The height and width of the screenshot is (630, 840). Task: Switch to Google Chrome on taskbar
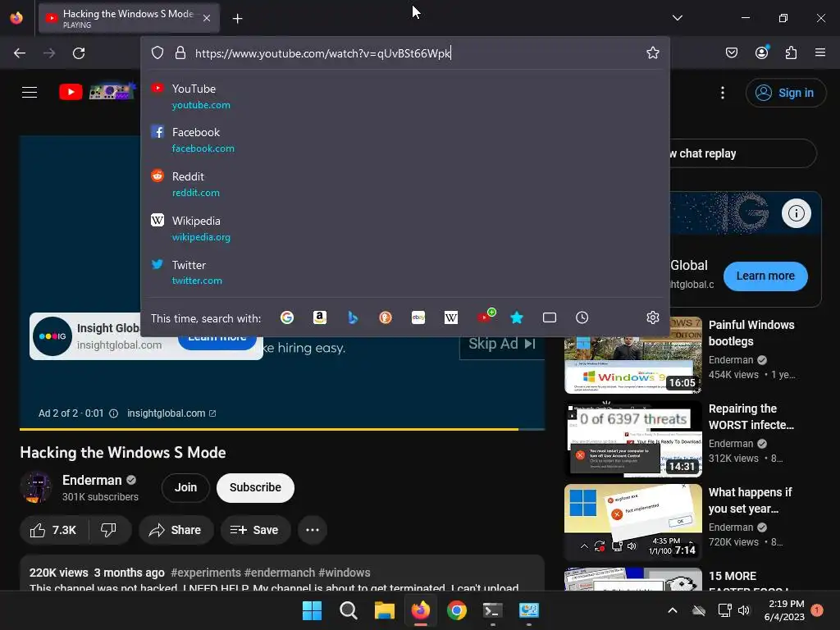pyautogui.click(x=456, y=610)
